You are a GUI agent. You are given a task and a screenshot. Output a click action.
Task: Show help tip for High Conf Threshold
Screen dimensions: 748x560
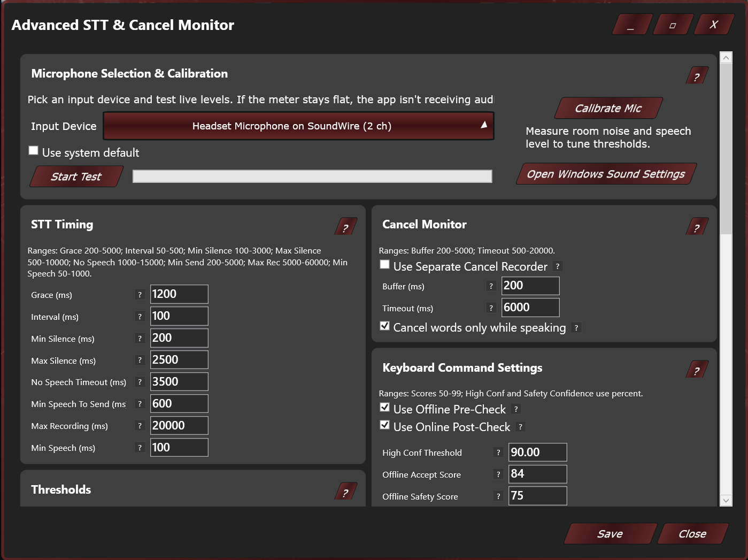point(499,452)
